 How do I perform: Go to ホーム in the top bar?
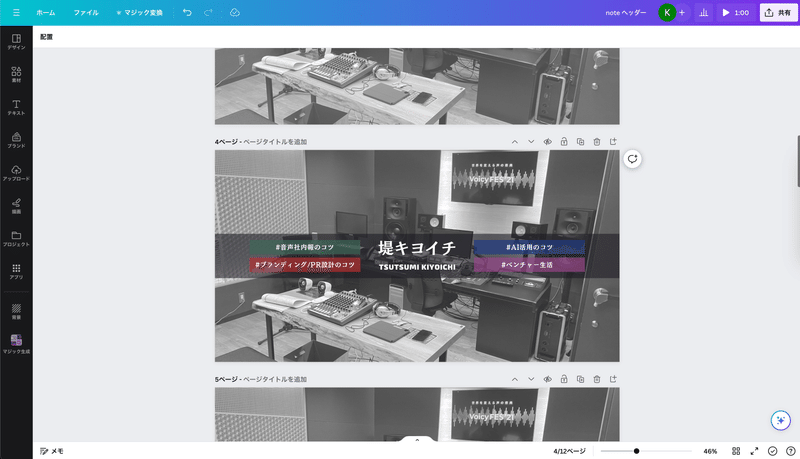pyautogui.click(x=45, y=13)
